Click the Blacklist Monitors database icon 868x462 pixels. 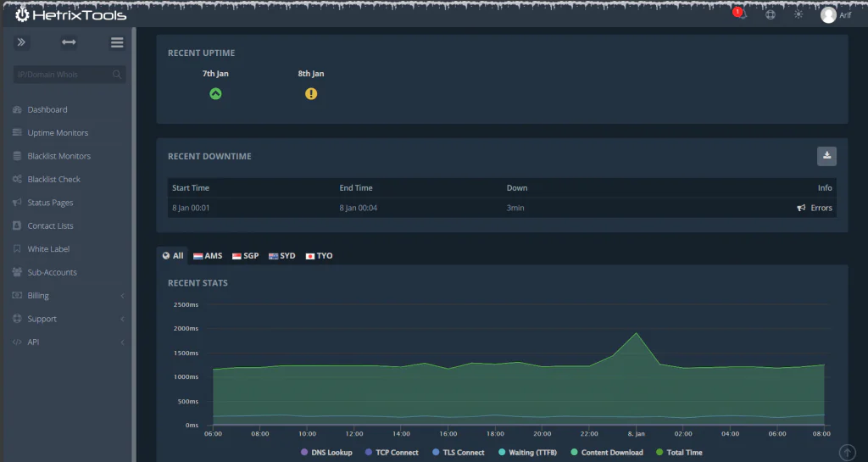click(x=17, y=156)
